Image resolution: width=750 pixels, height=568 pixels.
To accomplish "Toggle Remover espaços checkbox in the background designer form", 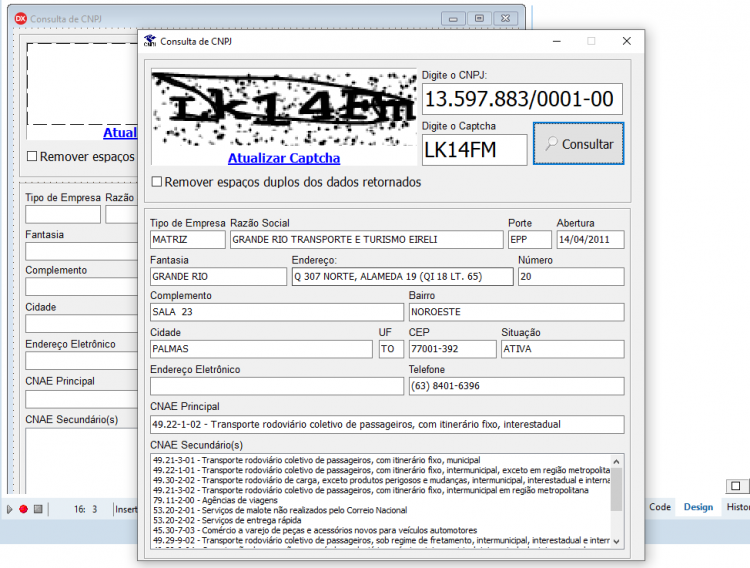I will tap(32, 156).
